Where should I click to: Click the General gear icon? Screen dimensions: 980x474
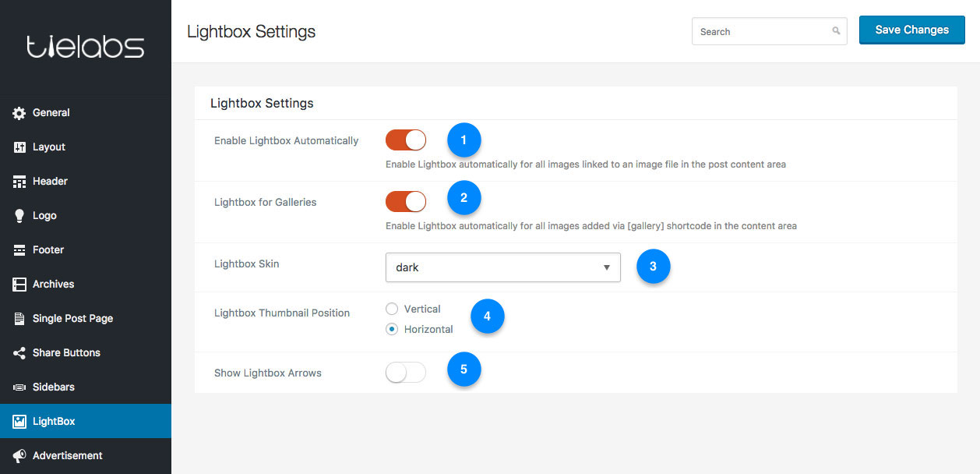click(19, 113)
